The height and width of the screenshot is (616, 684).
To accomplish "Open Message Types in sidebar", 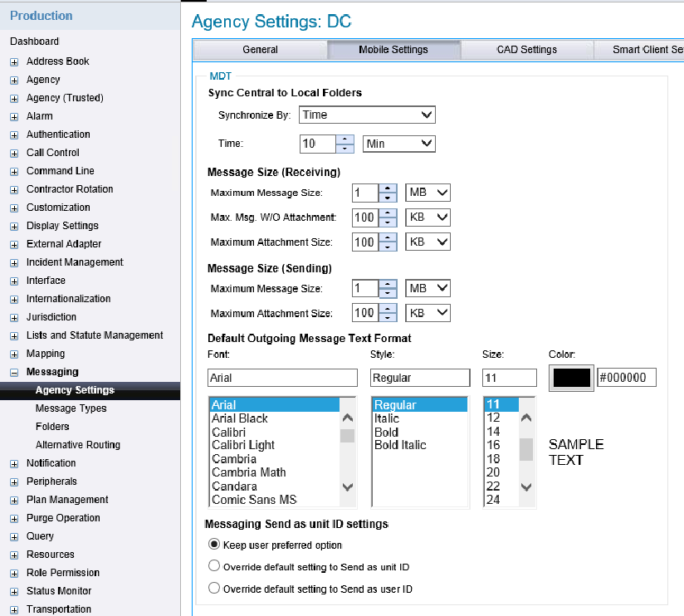I will coord(71,408).
